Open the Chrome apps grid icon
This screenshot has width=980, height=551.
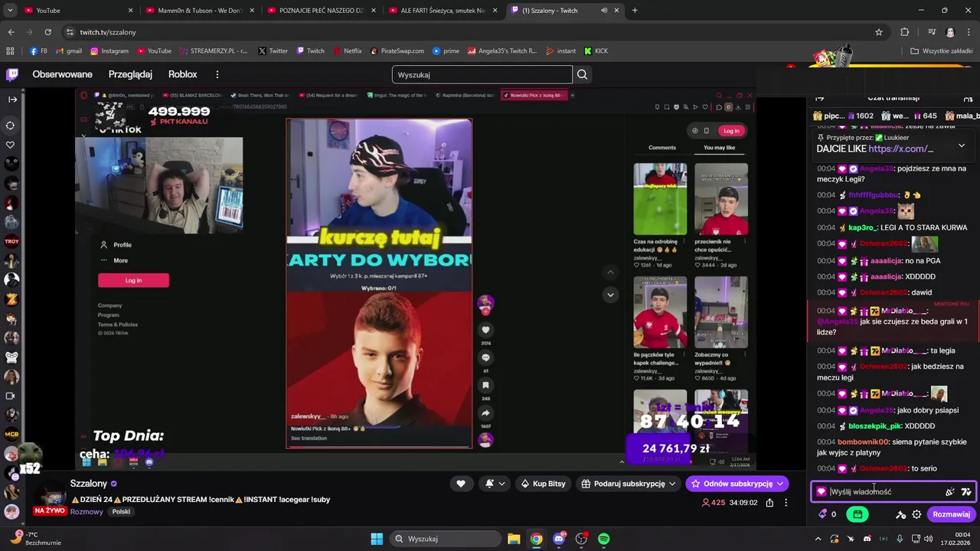10,51
